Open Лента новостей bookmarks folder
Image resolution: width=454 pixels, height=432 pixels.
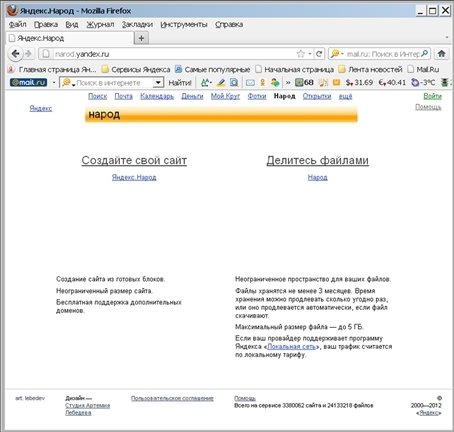pos(371,69)
